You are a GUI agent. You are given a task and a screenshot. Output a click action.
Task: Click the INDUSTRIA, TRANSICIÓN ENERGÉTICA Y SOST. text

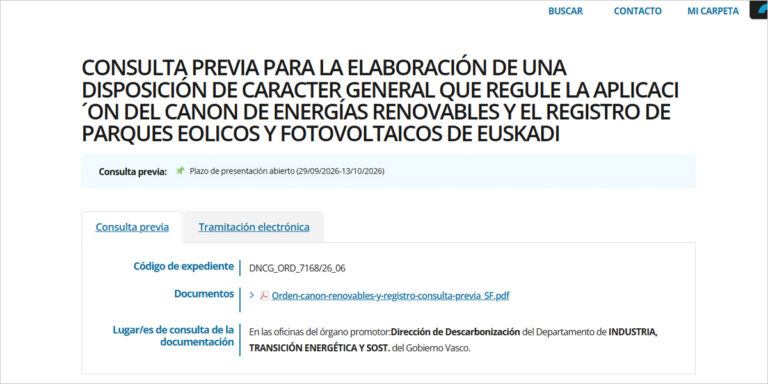[453, 340]
